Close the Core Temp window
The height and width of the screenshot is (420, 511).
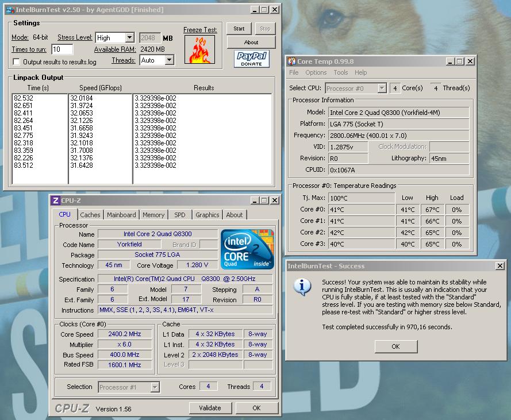tap(470, 61)
